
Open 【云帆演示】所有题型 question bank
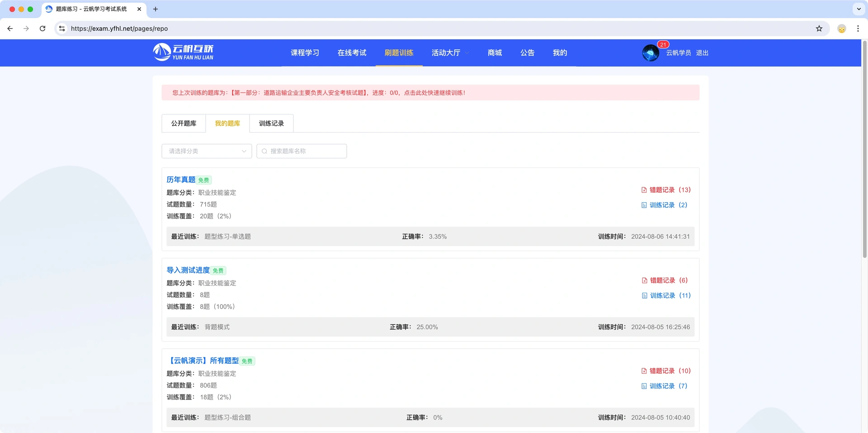point(203,361)
